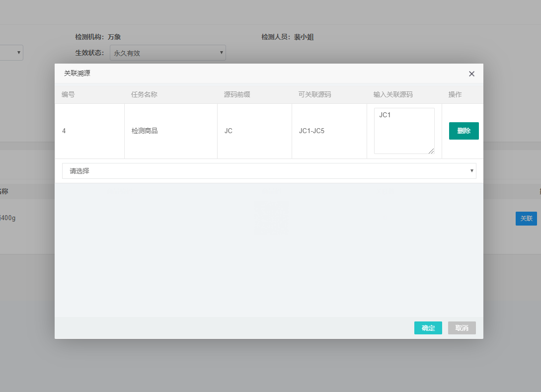Image resolution: width=541 pixels, height=392 pixels.
Task: Click the blue 关联 button
Action: click(526, 219)
